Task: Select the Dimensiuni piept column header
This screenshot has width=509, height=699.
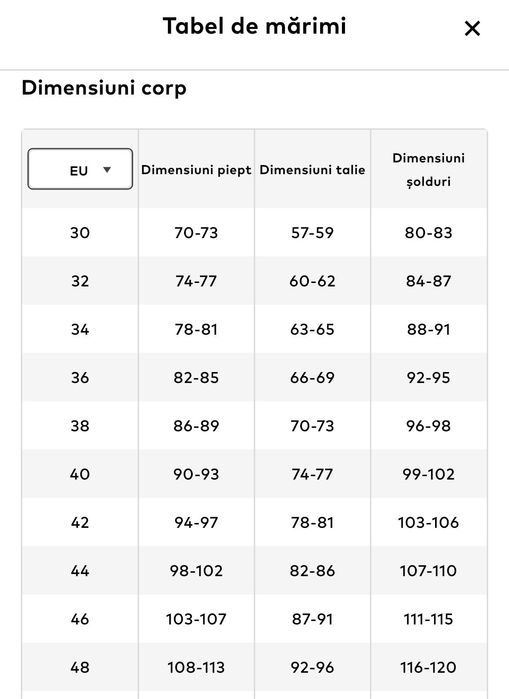Action: click(x=196, y=169)
